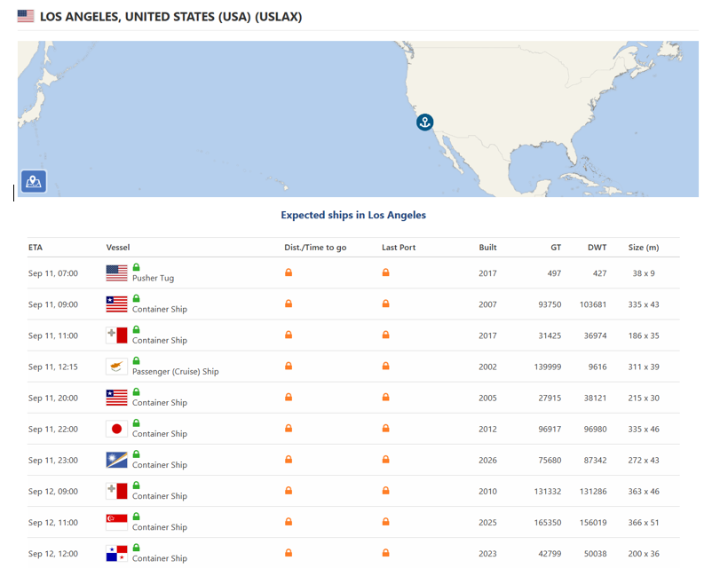Click the Panama flag in the Sep 12, 12:00 row
728x584 pixels.
coord(116,553)
